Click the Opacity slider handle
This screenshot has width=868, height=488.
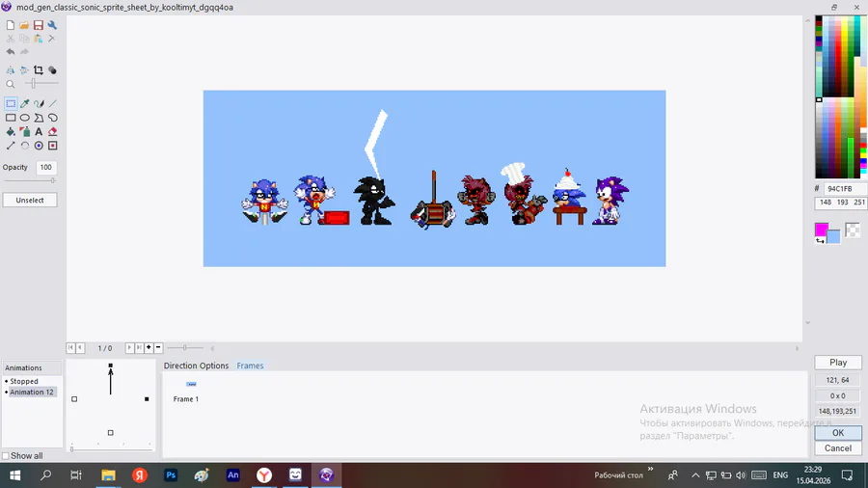tap(53, 180)
